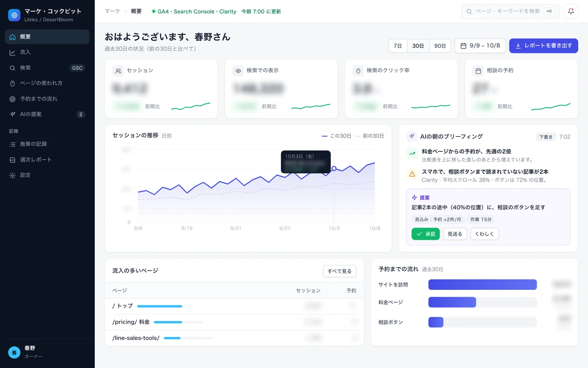Toggle この30日 series in chart legend
This screenshot has width=588, height=368.
click(x=336, y=136)
